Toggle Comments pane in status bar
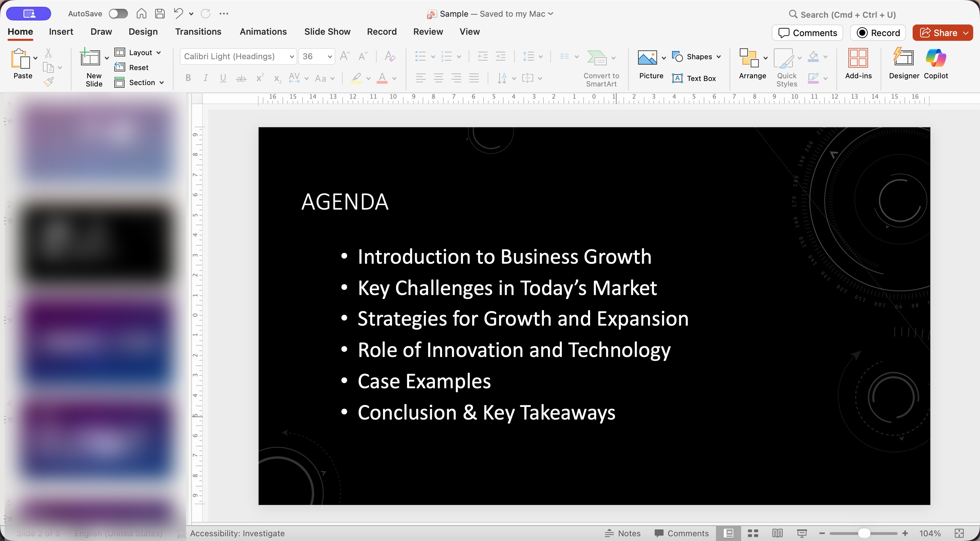This screenshot has height=541, width=980. coord(681,533)
